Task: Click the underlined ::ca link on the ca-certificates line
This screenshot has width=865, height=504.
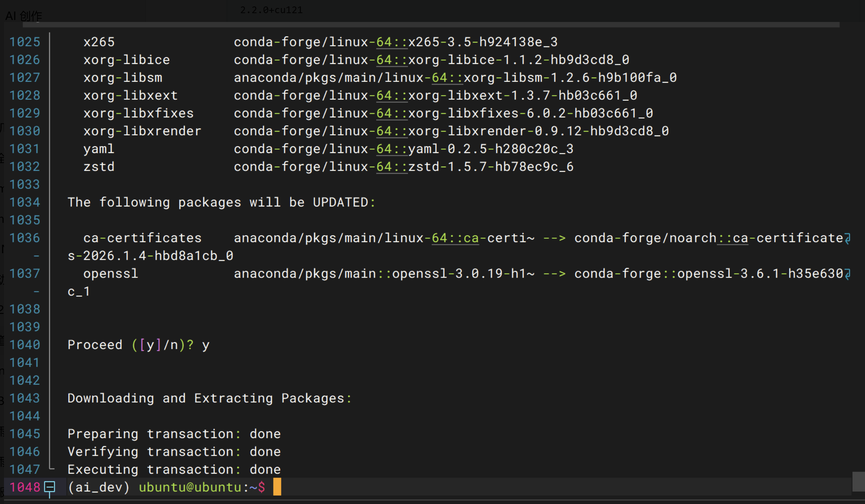Action: (732, 238)
